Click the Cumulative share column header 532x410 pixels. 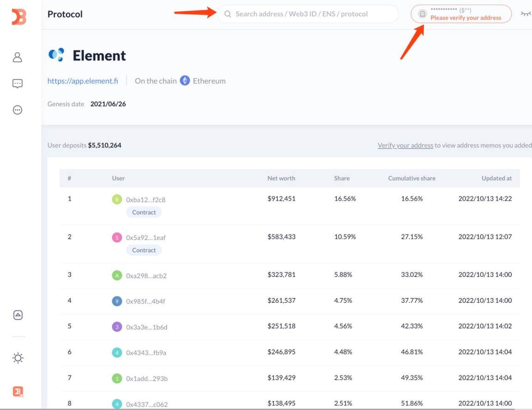(x=411, y=178)
